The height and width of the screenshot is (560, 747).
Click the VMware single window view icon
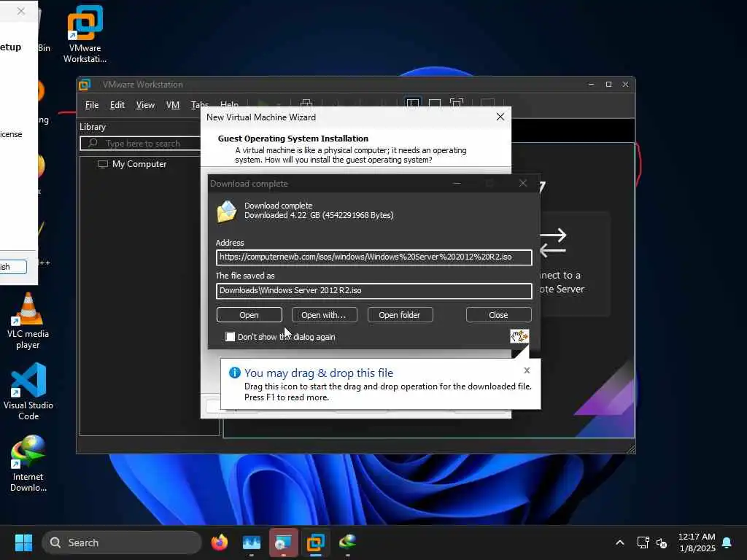[x=435, y=104]
